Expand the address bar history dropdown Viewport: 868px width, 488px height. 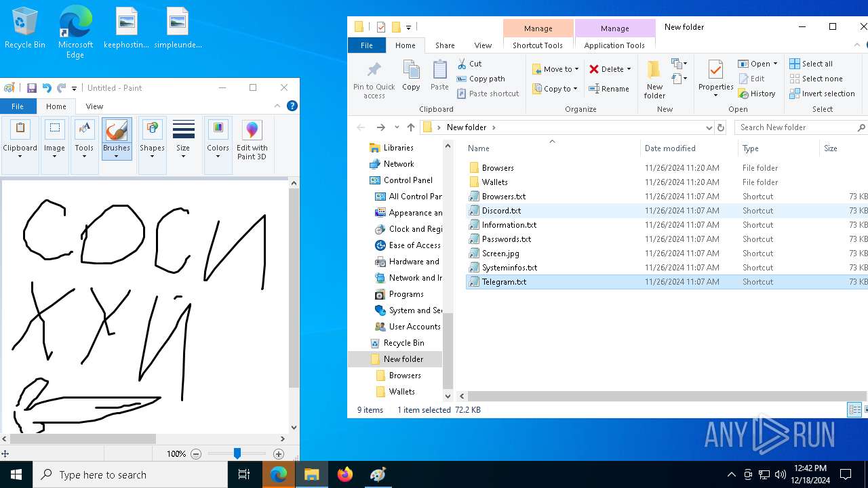click(x=709, y=127)
